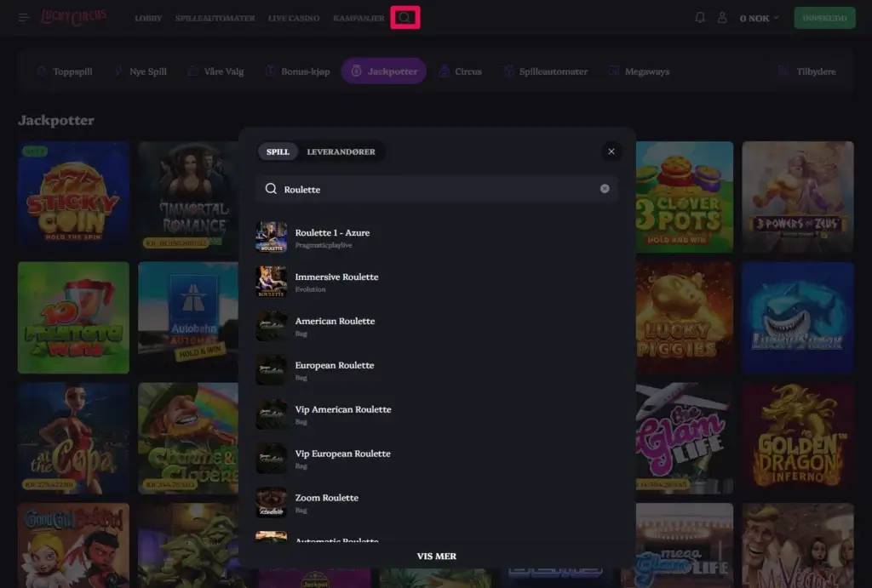Select the Bonus-kjøp category
This screenshot has height=588, width=872.
coord(297,71)
